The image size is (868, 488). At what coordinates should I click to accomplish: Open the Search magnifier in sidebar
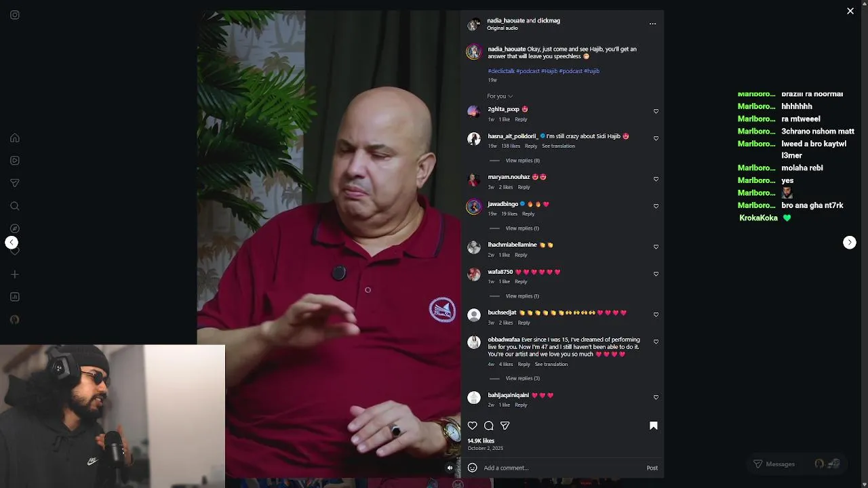coord(14,206)
